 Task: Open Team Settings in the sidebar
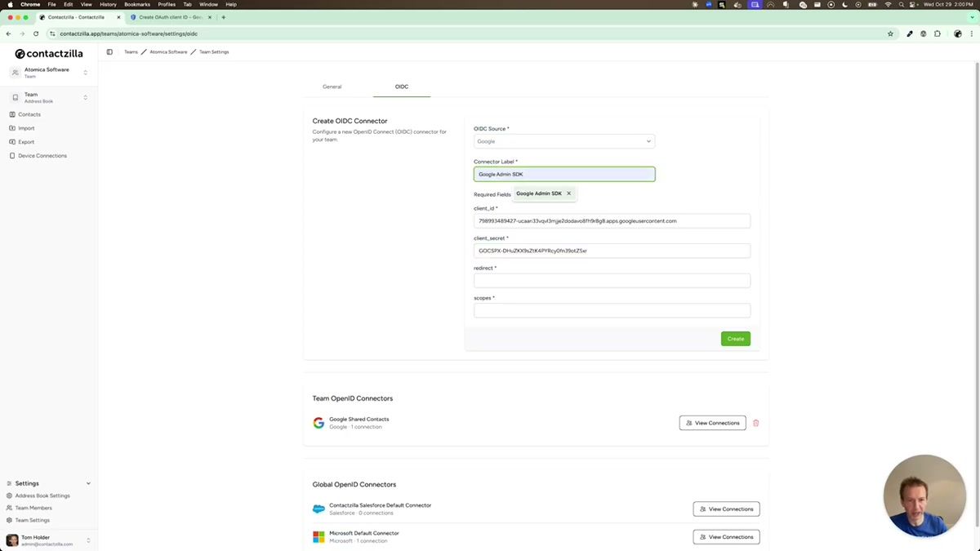(33, 520)
